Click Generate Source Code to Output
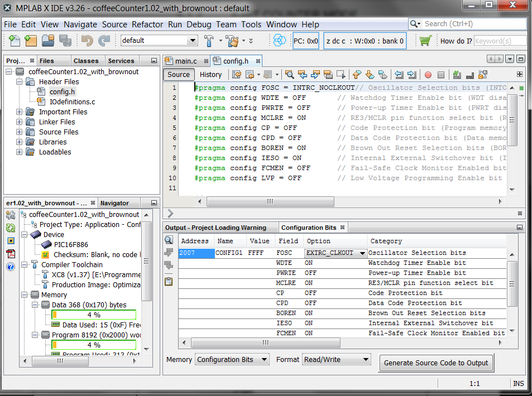The image size is (532, 396). tap(436, 363)
